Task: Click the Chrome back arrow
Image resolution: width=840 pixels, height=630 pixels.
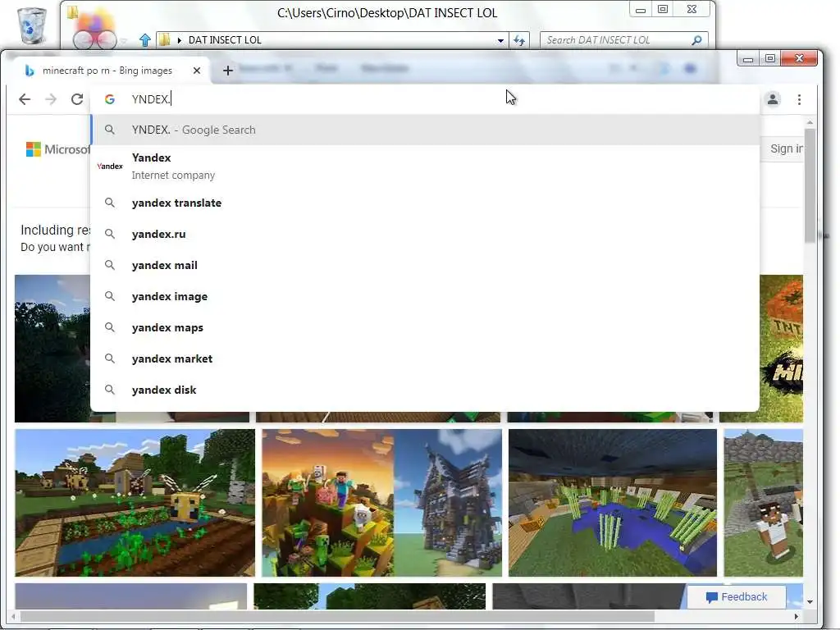Action: tap(25, 99)
